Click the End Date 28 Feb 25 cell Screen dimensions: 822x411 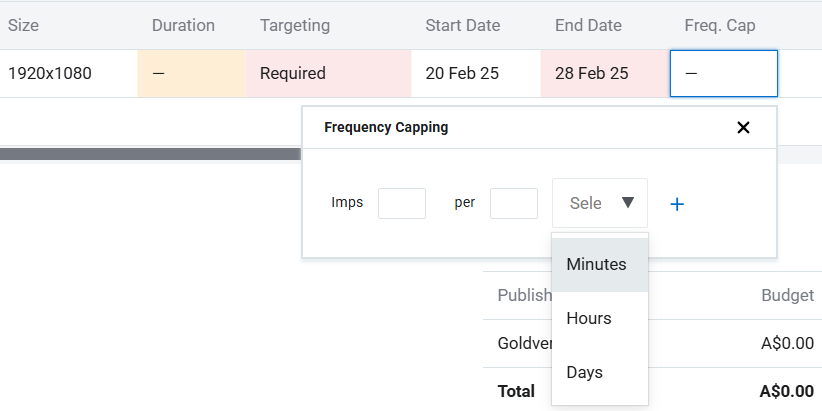[x=605, y=74]
